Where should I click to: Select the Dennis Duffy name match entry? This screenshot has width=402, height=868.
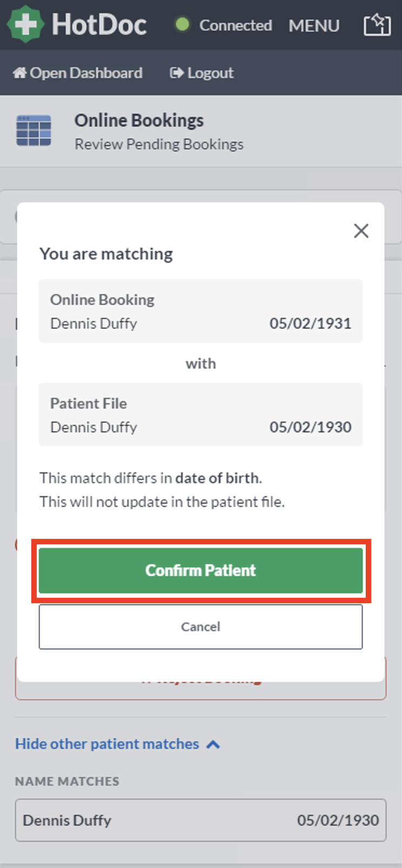(200, 820)
